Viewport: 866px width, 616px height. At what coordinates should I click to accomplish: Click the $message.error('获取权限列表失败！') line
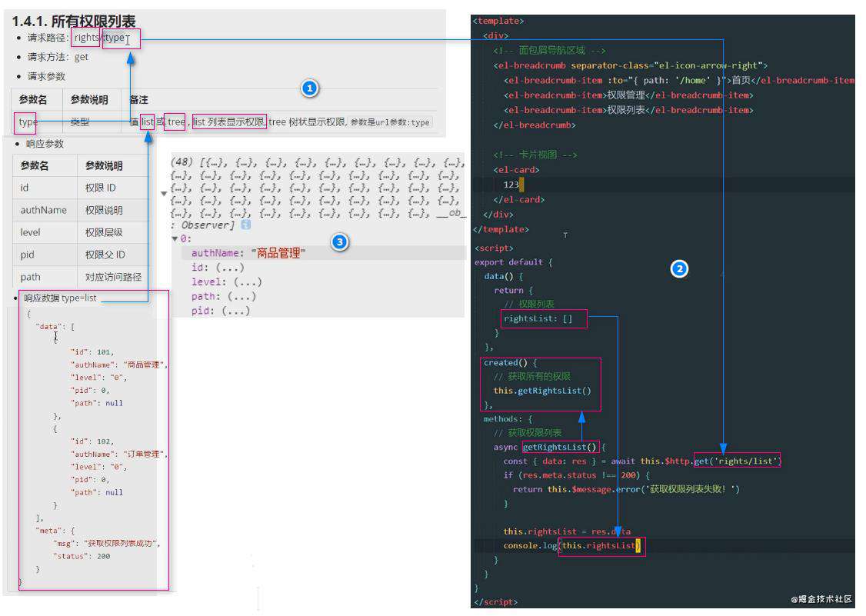coord(626,489)
